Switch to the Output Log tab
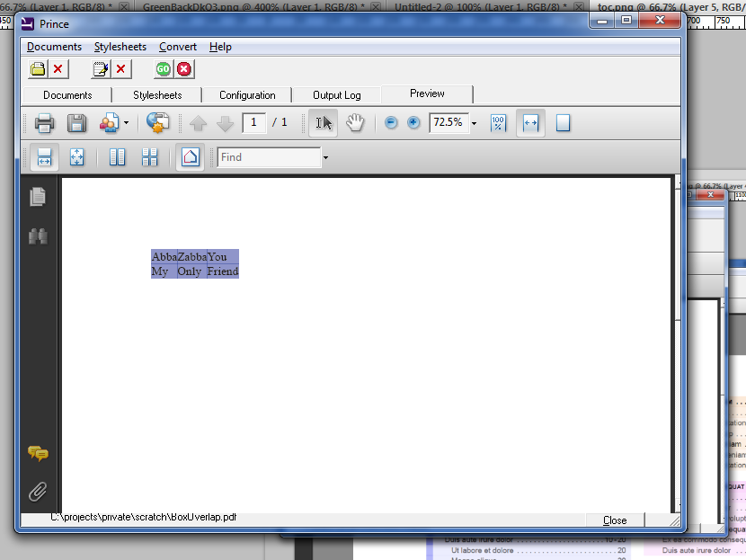746x560 pixels. [337, 95]
